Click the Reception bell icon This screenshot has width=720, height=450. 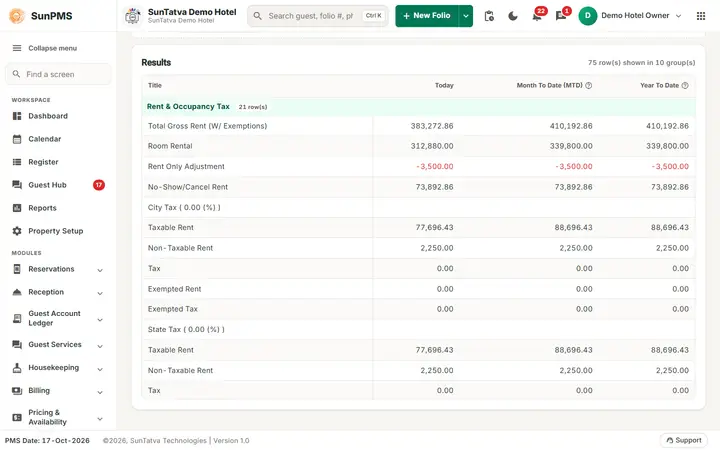coord(17,292)
